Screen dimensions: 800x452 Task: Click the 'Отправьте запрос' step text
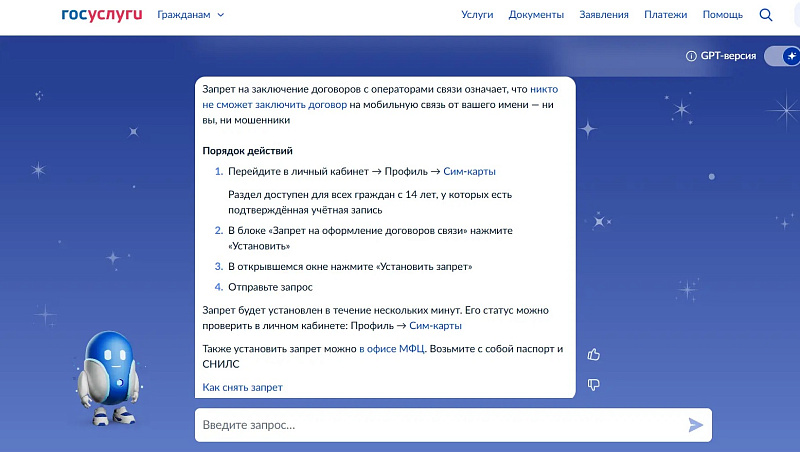coord(270,287)
